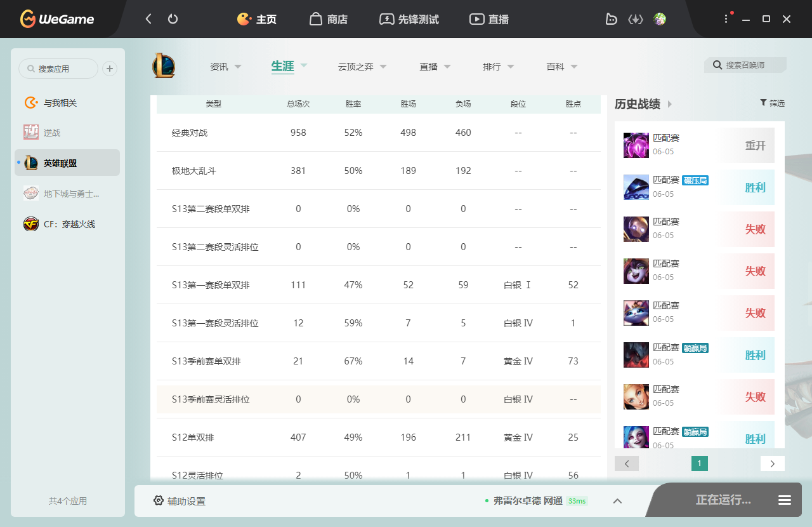Open the 直播 tab in the top bar
Screen dimensions: 812x527
coord(489,19)
